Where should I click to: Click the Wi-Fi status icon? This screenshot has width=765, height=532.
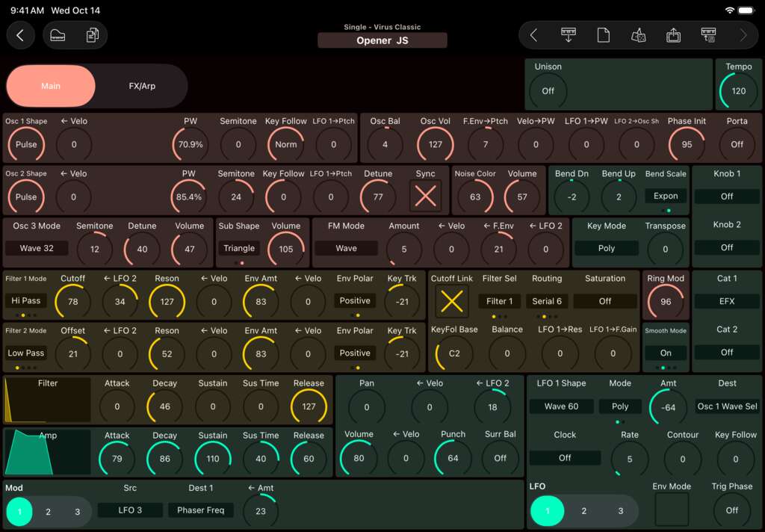coord(730,10)
